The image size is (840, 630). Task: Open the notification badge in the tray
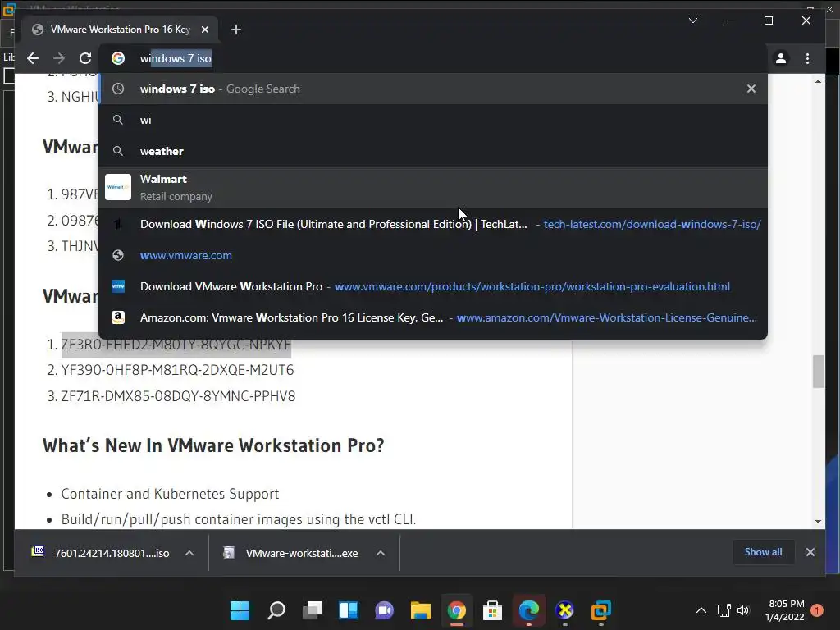pos(817,610)
